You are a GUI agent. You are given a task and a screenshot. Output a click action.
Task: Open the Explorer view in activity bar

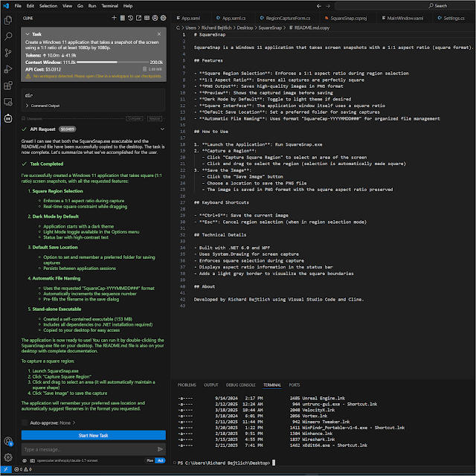click(x=8, y=20)
